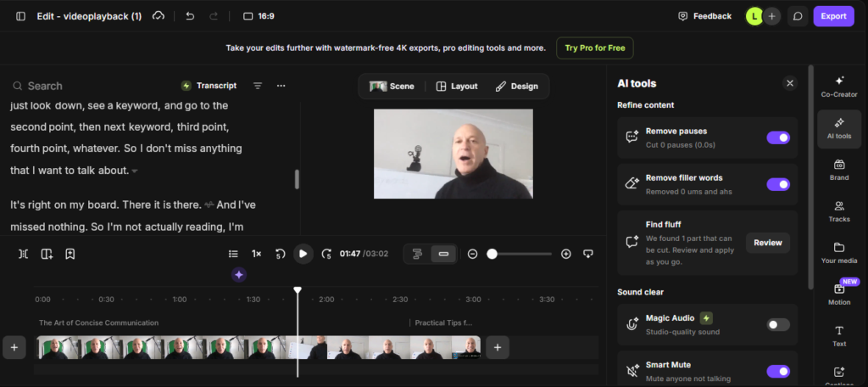Play the video
Image resolution: width=868 pixels, height=387 pixels.
click(x=303, y=254)
